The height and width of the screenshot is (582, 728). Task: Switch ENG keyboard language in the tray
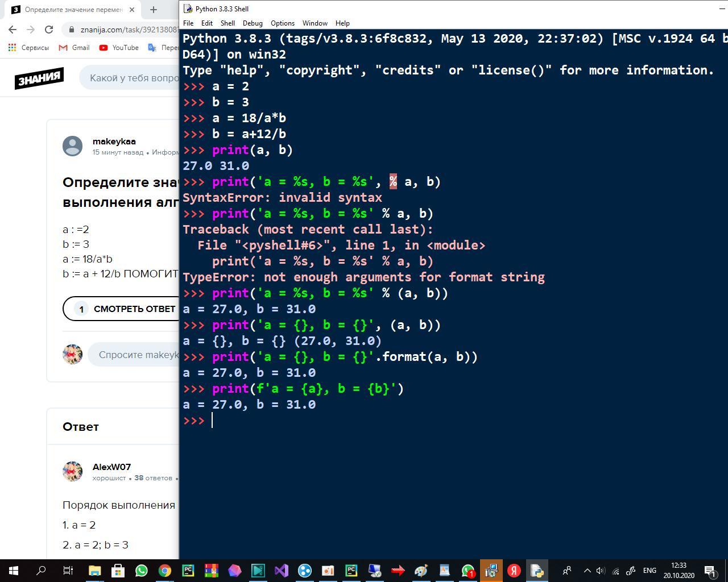[x=650, y=570]
